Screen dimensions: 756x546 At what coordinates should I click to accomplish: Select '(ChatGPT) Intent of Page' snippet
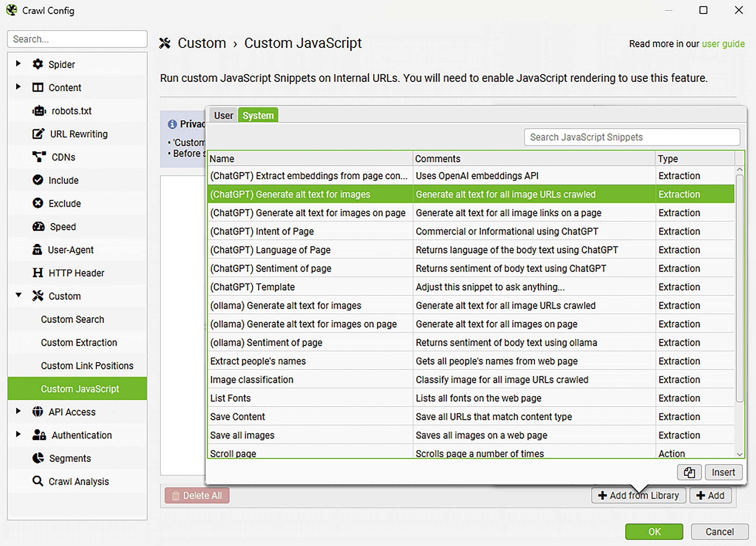pos(471,231)
